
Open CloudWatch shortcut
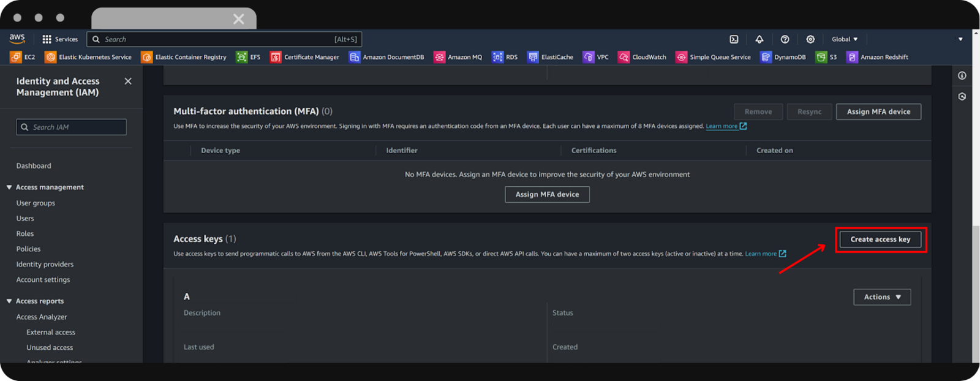click(x=643, y=57)
